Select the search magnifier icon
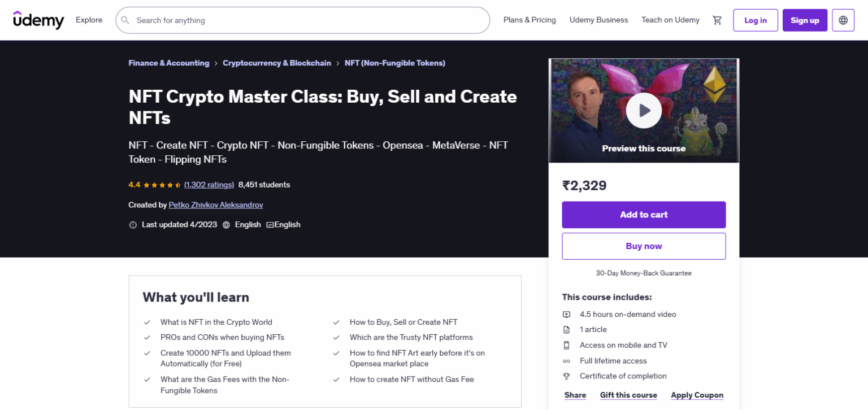Image resolution: width=868 pixels, height=410 pixels. pos(125,20)
